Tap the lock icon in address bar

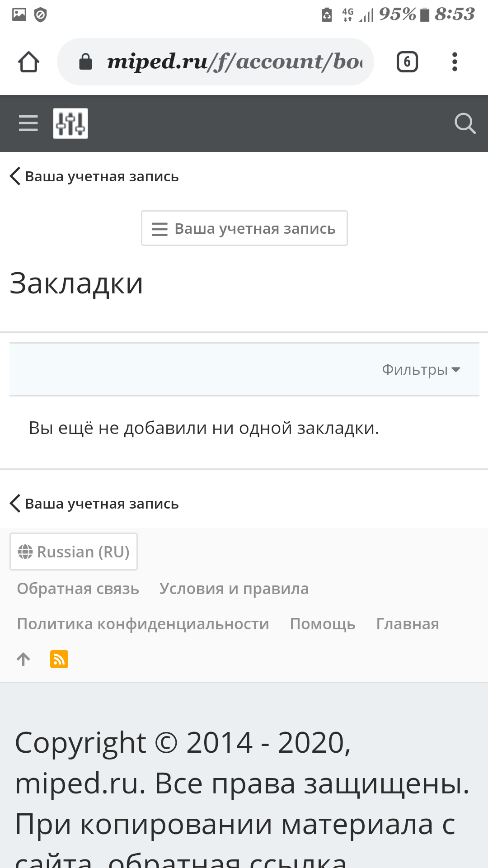coord(85,62)
